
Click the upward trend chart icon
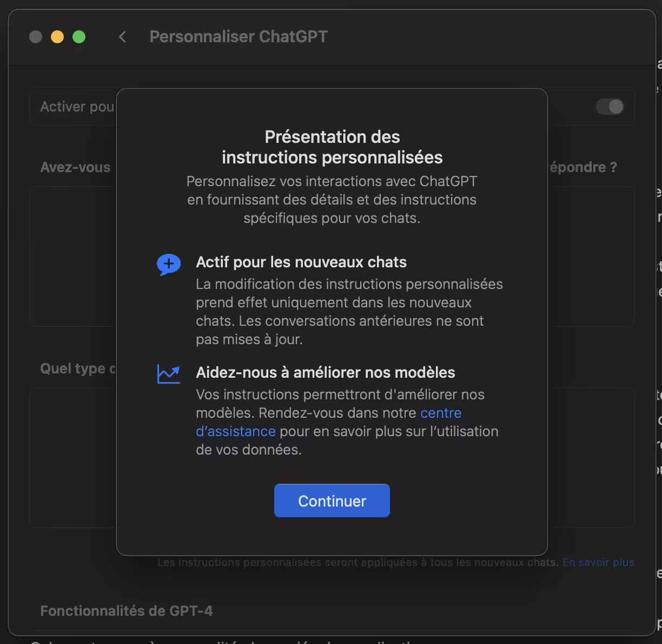pyautogui.click(x=169, y=374)
